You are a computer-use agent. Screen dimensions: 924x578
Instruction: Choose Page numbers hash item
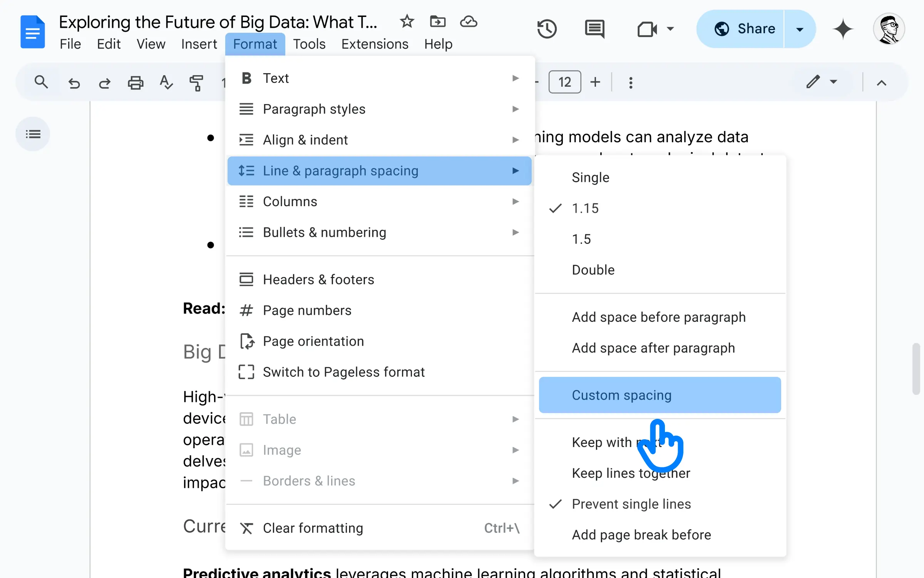point(380,311)
